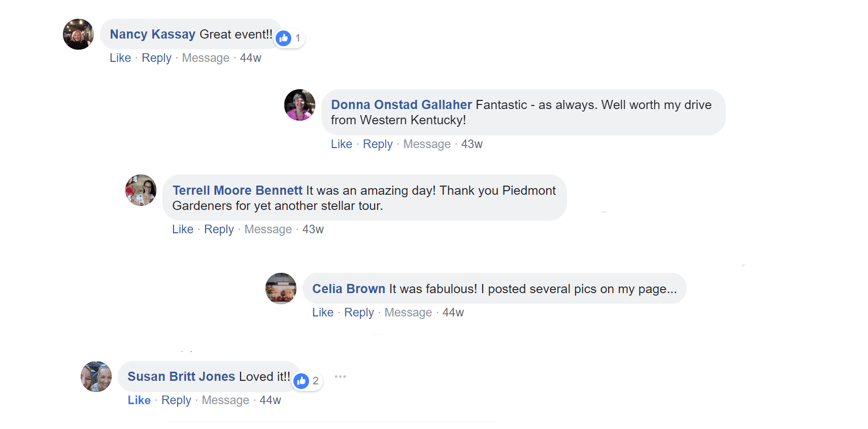This screenshot has width=868, height=429.
Task: Open the three-dot options menu on Susan's comment
Action: [340, 376]
